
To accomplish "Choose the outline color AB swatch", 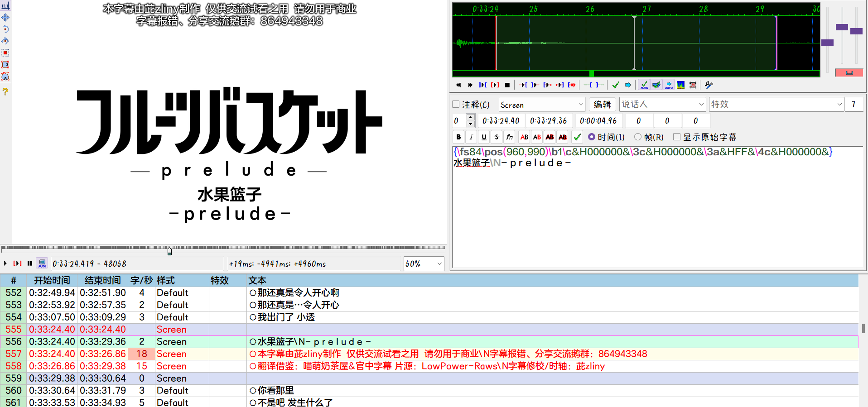I will pos(550,137).
